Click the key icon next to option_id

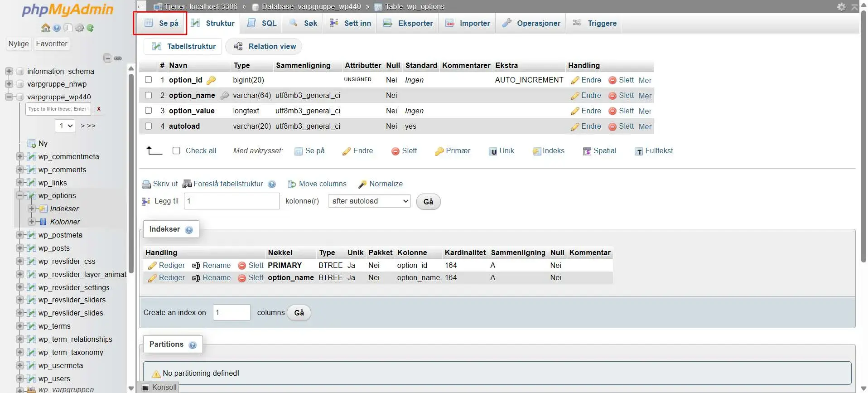[x=211, y=80]
